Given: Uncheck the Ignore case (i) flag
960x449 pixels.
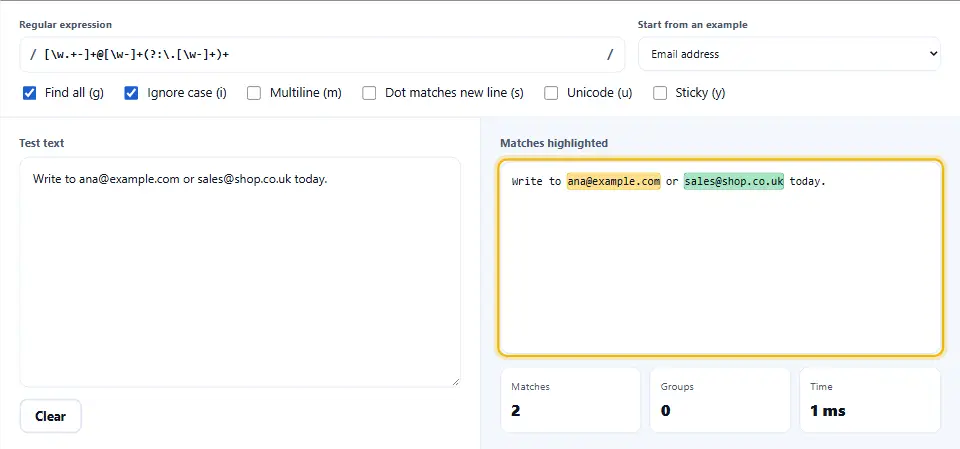Looking at the screenshot, I should [131, 93].
